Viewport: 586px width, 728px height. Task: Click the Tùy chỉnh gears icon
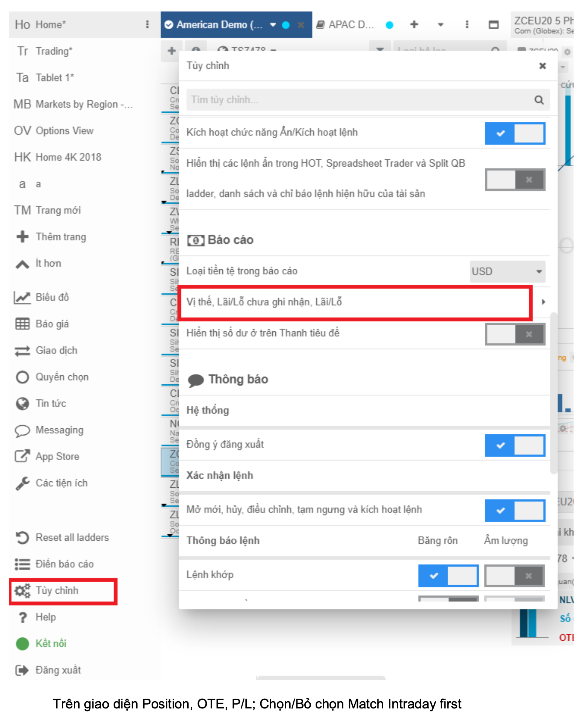point(22,591)
